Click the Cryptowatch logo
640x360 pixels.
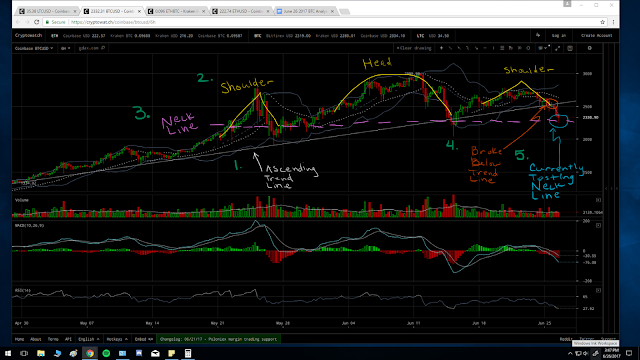tap(28, 36)
